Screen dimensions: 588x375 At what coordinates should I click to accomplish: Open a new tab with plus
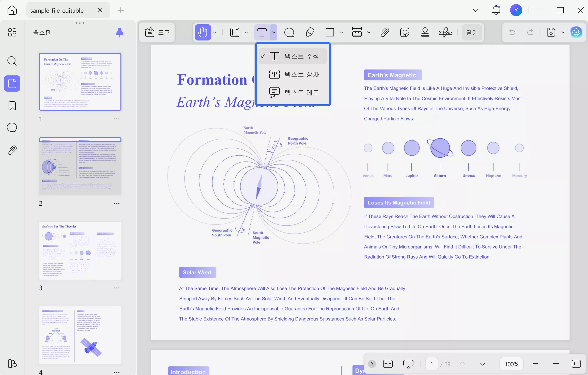coord(121,10)
